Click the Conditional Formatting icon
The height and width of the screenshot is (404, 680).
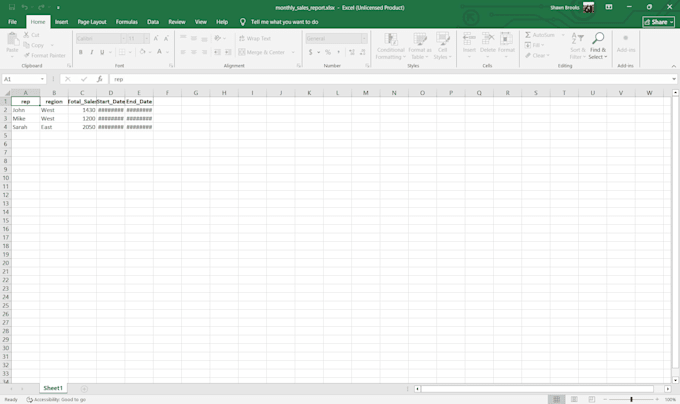tap(390, 39)
